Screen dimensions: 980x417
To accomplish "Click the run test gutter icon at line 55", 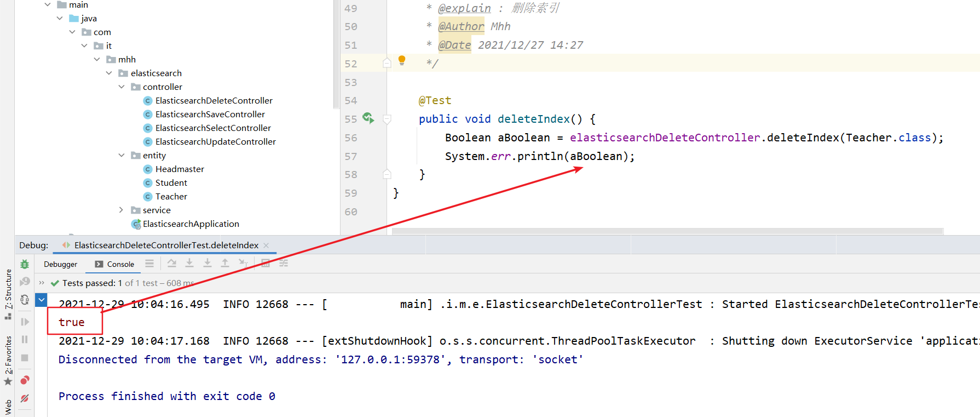I will tap(368, 118).
